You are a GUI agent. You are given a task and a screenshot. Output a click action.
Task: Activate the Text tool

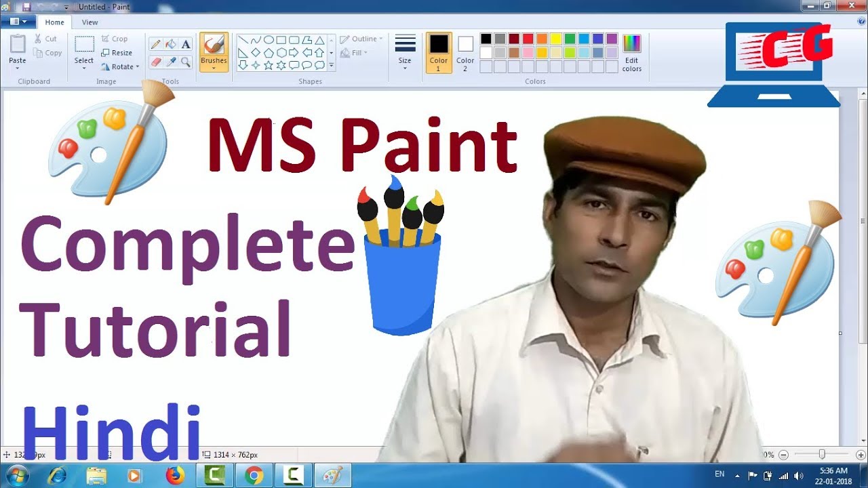coord(186,44)
